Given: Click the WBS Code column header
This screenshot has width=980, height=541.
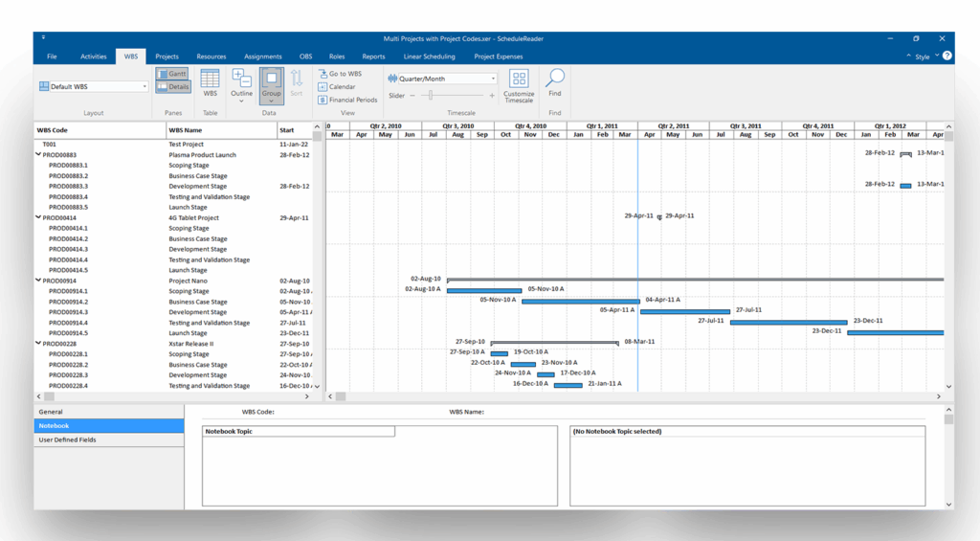Looking at the screenshot, I should (x=100, y=130).
